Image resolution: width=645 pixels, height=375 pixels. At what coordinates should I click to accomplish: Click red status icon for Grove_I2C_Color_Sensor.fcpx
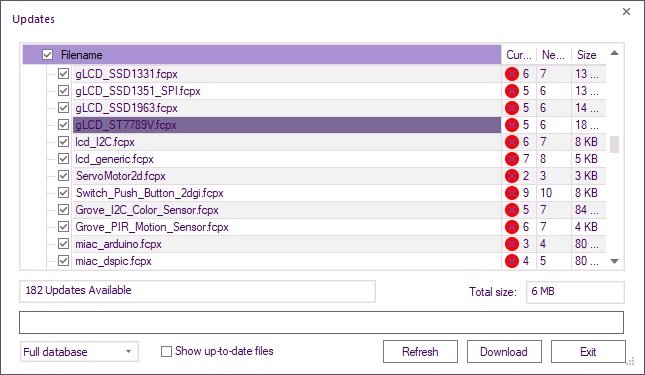[x=512, y=210]
